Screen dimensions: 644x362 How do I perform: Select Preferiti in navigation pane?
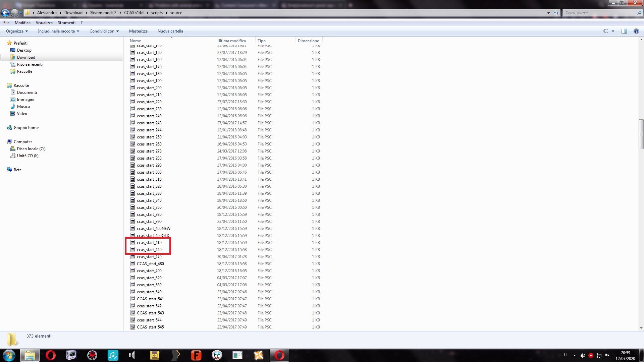tap(20, 43)
